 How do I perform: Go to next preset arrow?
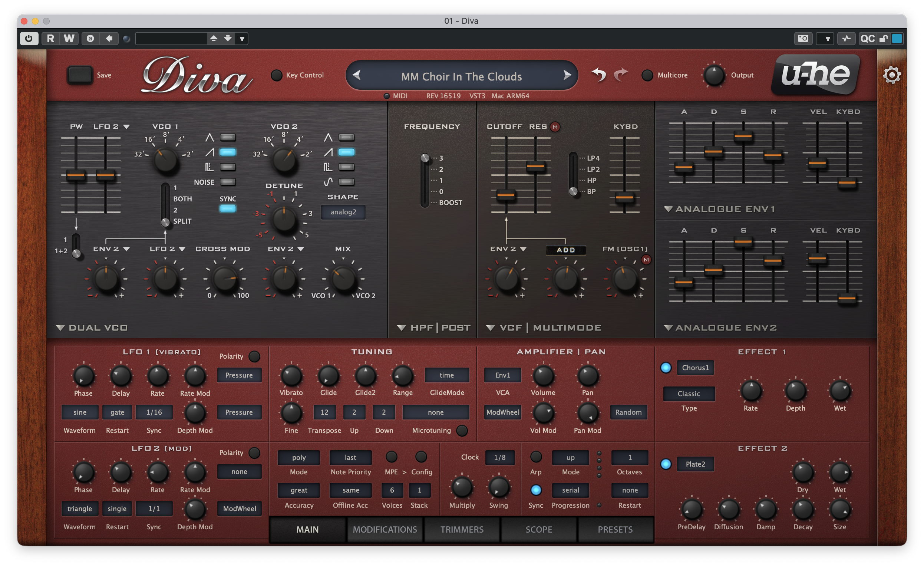tap(567, 75)
